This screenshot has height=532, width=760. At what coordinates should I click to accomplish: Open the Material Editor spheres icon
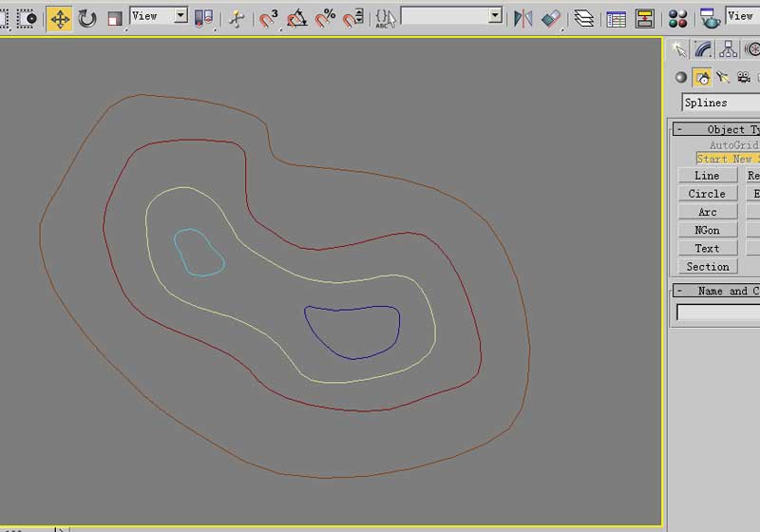click(677, 19)
